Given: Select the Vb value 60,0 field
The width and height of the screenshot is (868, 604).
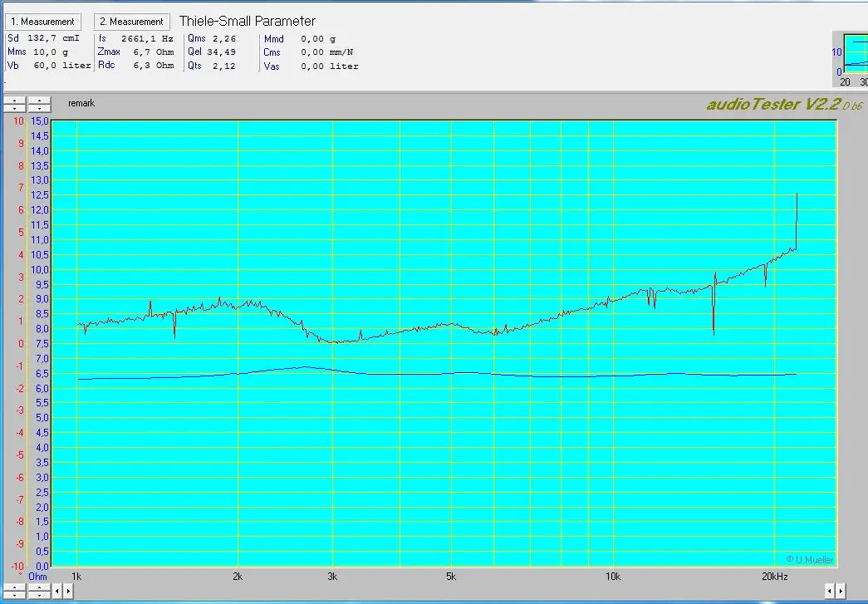Looking at the screenshot, I should coord(44,66).
